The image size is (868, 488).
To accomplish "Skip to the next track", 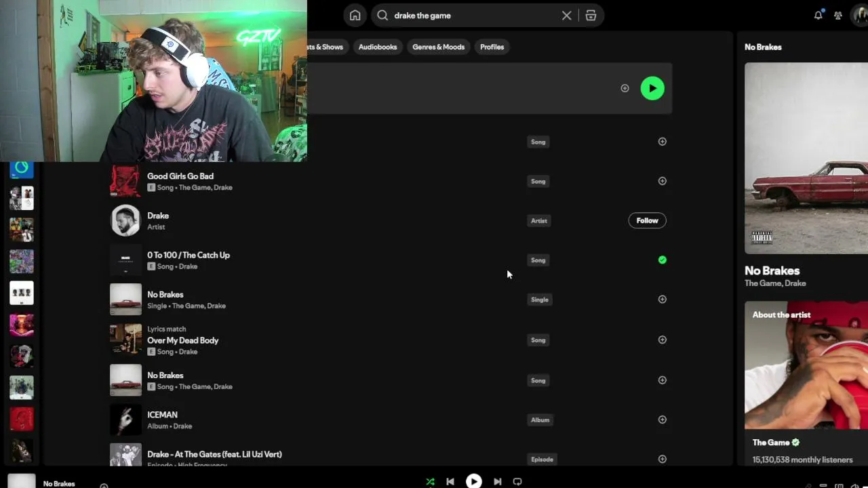I will pyautogui.click(x=498, y=481).
